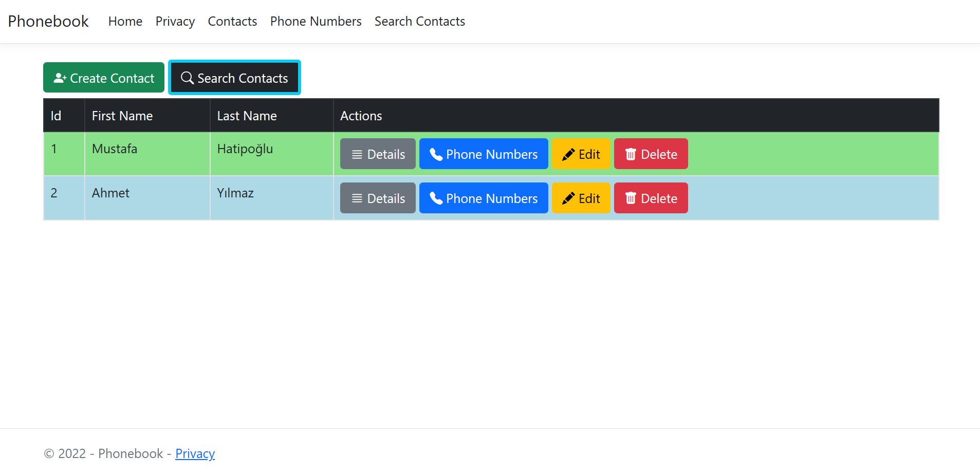980x476 pixels.
Task: Click the pencil icon in Mustafa's row
Action: pyautogui.click(x=568, y=154)
